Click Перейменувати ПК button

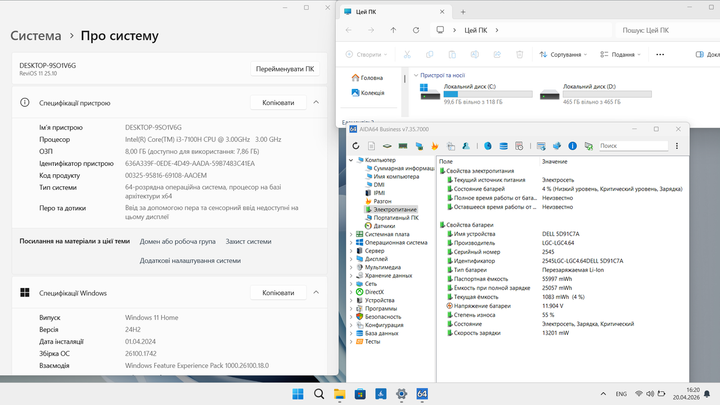pos(285,69)
